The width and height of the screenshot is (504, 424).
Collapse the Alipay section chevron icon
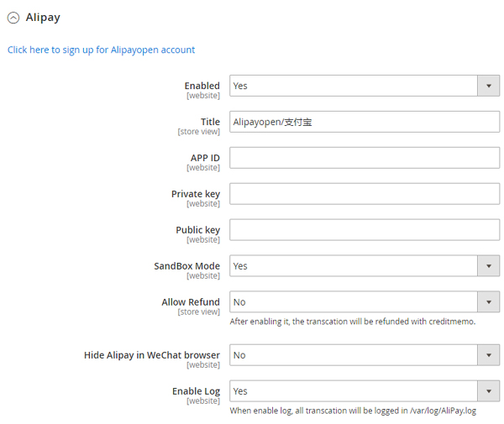coord(13,18)
